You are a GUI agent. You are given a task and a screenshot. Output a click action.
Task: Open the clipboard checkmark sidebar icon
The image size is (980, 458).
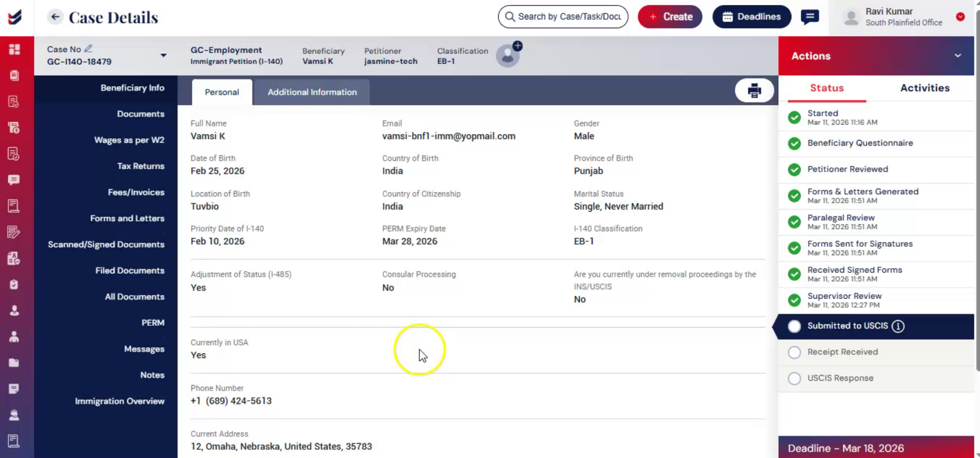14,284
